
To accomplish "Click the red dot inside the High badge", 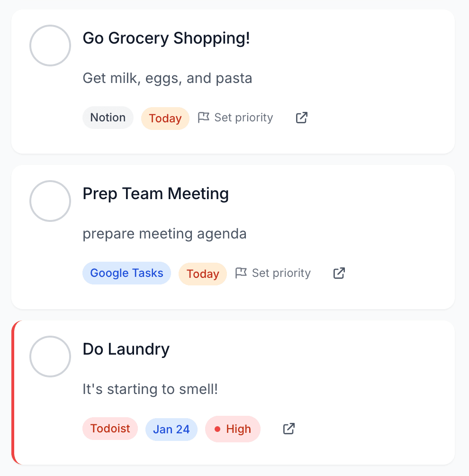I will (x=218, y=429).
